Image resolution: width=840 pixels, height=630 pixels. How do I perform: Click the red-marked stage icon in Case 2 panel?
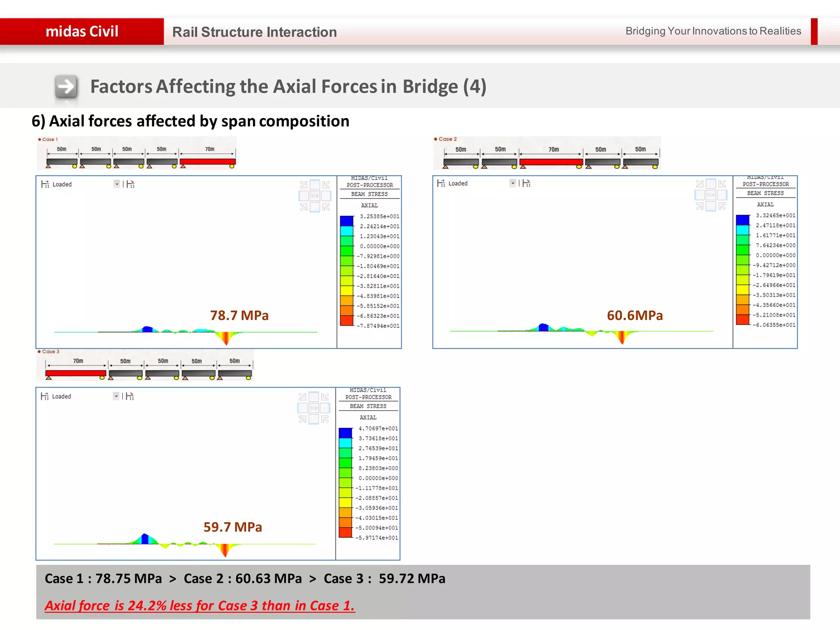coord(527,183)
